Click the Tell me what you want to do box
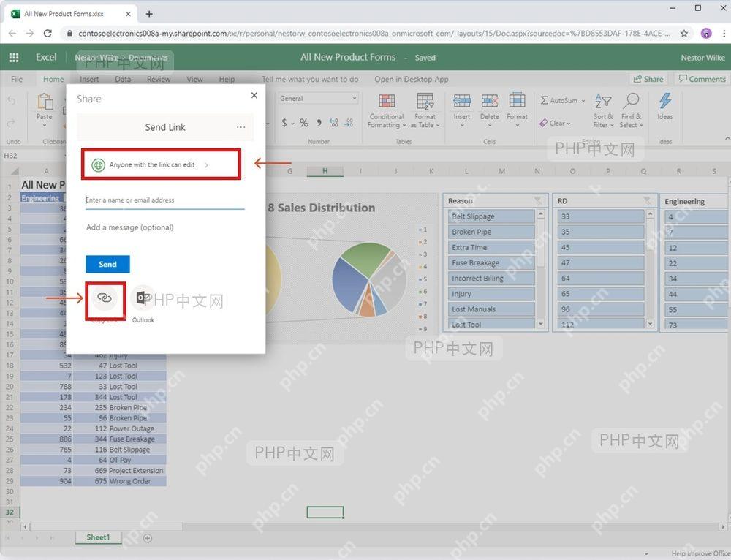 310,79
